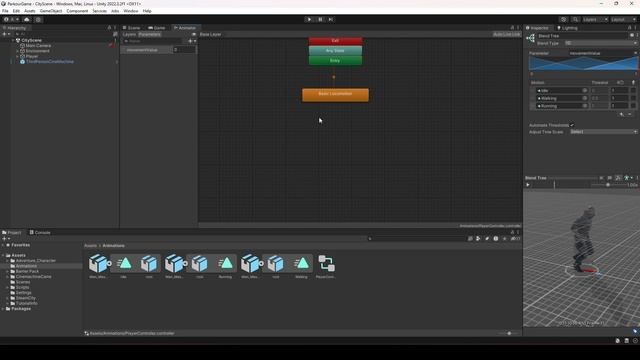Expand the Environment object in Hierarchy
Image resolution: width=640 pixels, height=360 pixels.
tap(17, 51)
